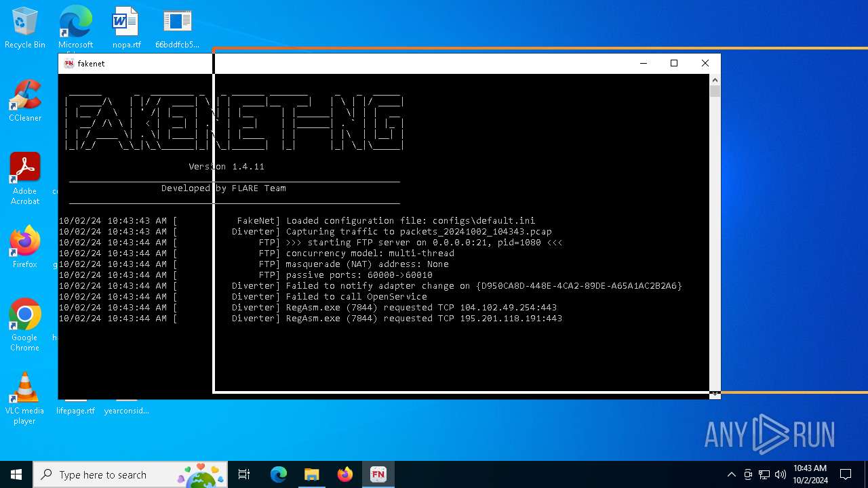
Task: Click the 'Version 1.4.11' text
Action: point(226,167)
